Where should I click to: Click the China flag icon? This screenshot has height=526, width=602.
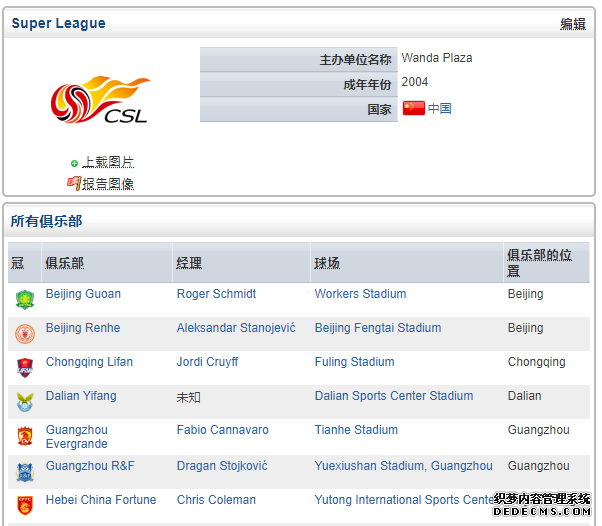(x=413, y=108)
